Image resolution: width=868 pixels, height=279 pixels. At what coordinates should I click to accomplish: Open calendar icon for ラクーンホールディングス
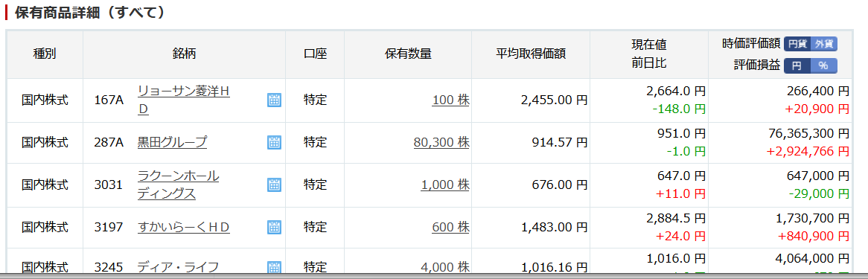(274, 185)
